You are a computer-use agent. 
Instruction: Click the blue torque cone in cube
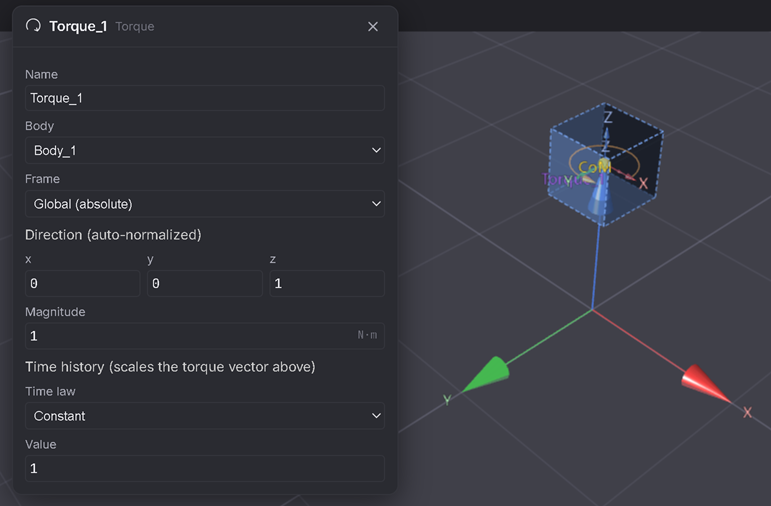point(598,194)
